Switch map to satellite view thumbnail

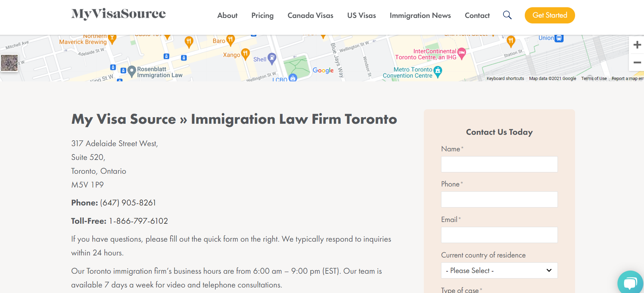click(9, 63)
